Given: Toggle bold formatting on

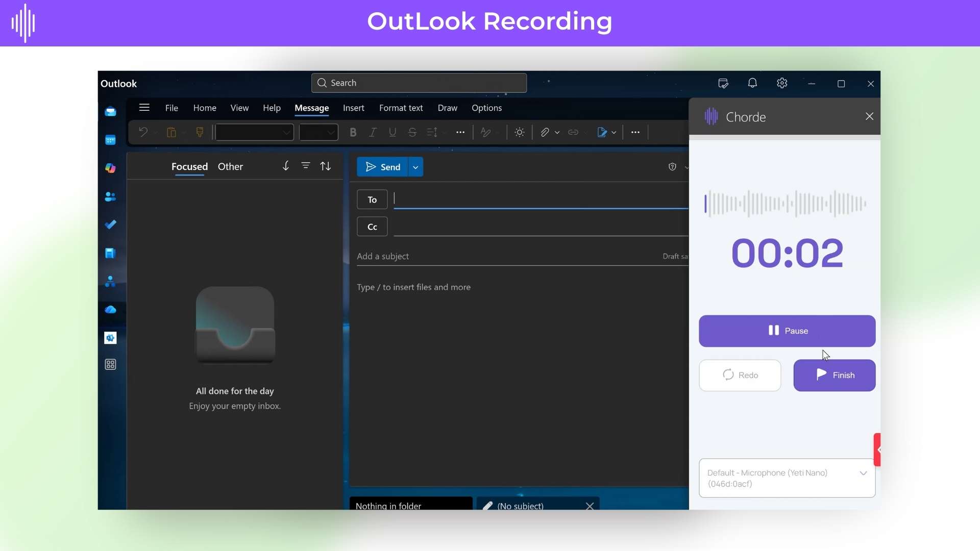Looking at the screenshot, I should pos(353,132).
